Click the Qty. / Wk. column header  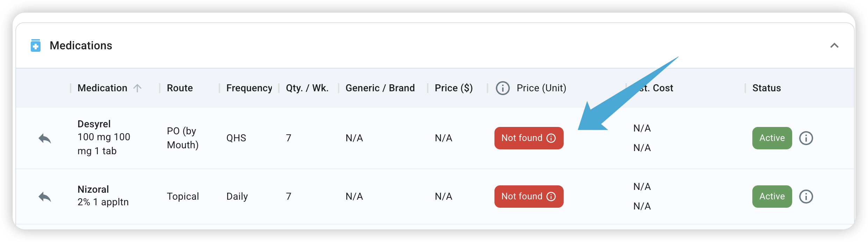(x=307, y=88)
